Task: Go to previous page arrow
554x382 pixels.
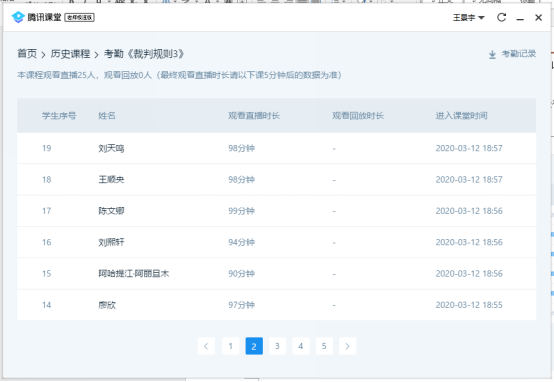Action: click(206, 346)
